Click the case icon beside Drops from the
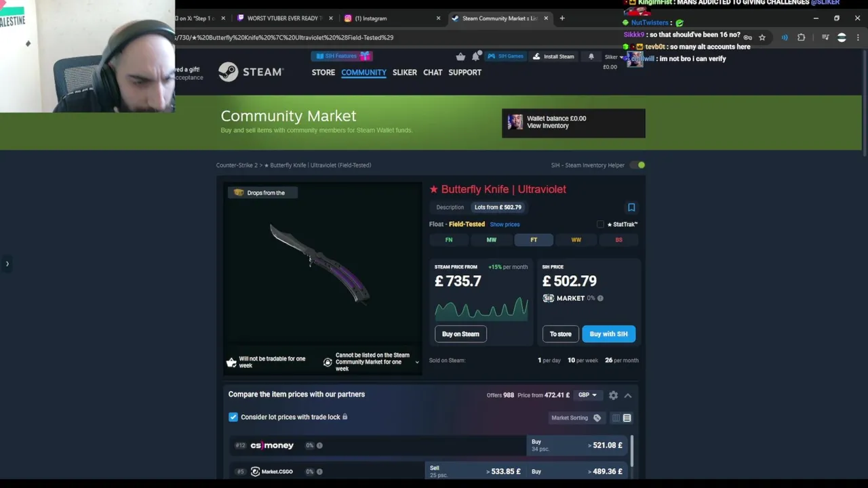 (239, 192)
